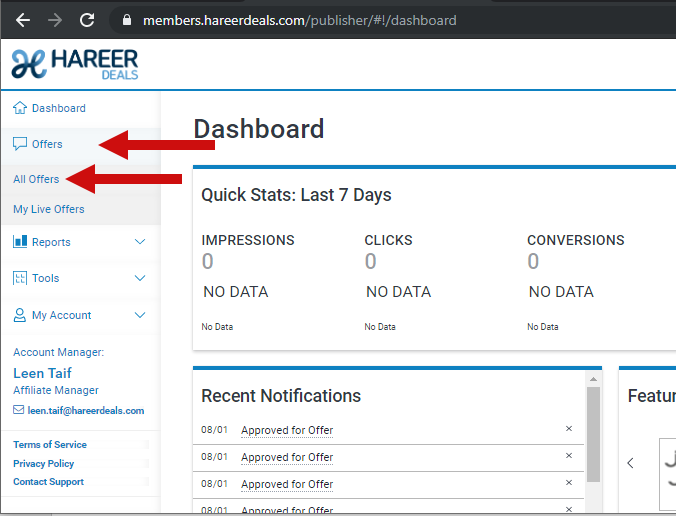Screen dimensions: 676x516
Task: Expand the My Account chevron
Action: coord(140,315)
